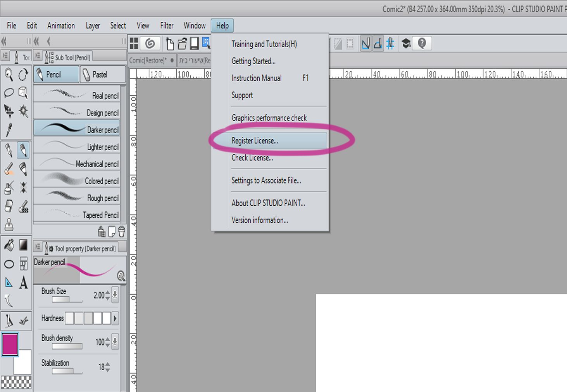Select the Move layer tool

pyautogui.click(x=9, y=111)
